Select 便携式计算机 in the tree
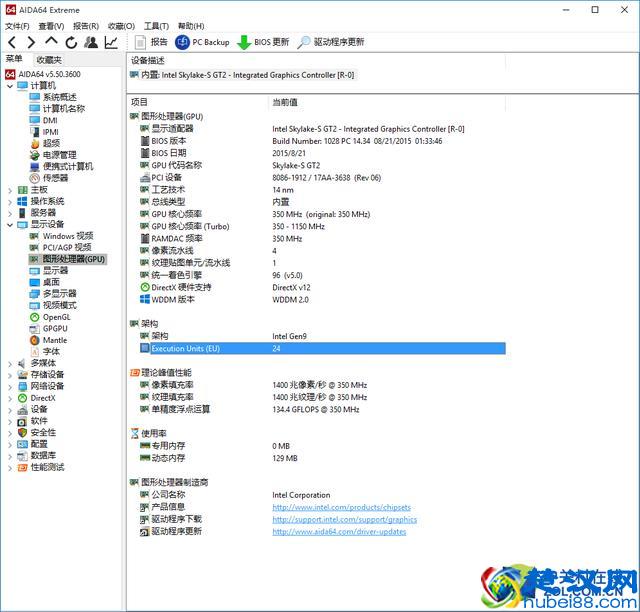 [x=61, y=167]
